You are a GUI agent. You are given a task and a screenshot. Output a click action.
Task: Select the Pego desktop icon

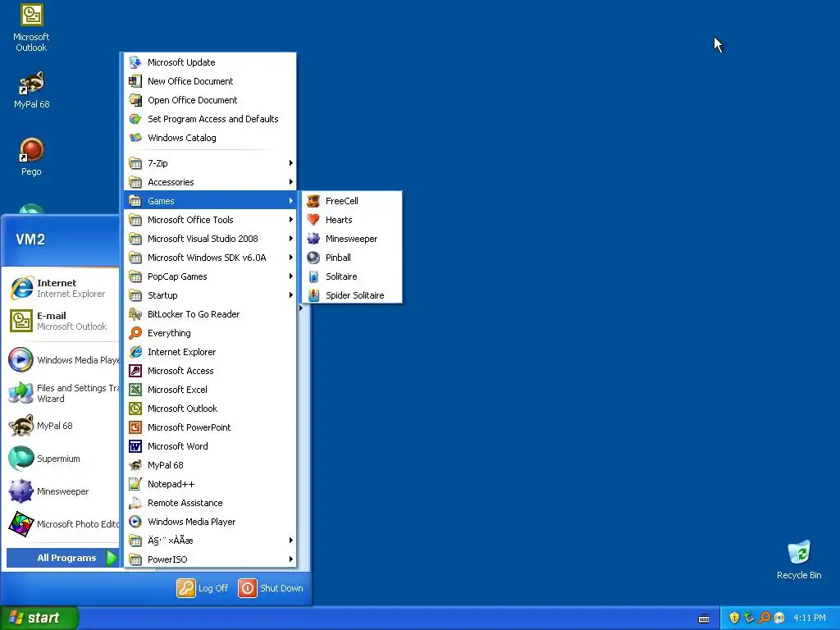31,157
